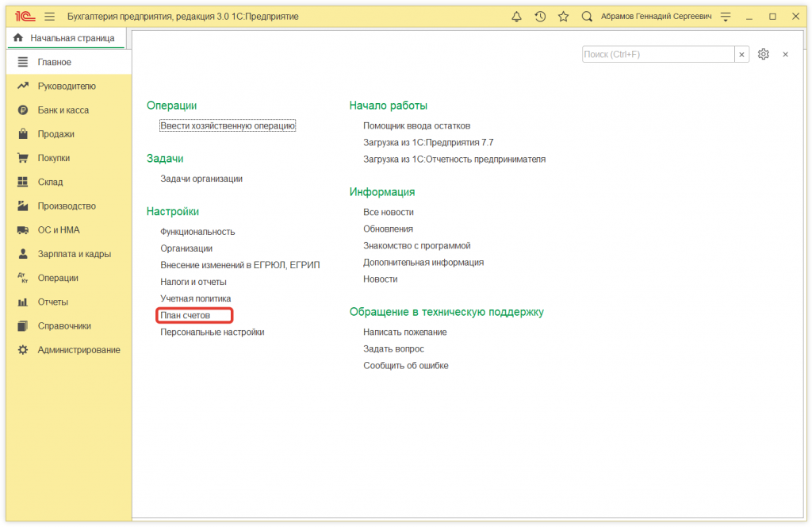Select the Зарплата и кадры sidebar icon
The height and width of the screenshot is (527, 812).
click(x=22, y=254)
